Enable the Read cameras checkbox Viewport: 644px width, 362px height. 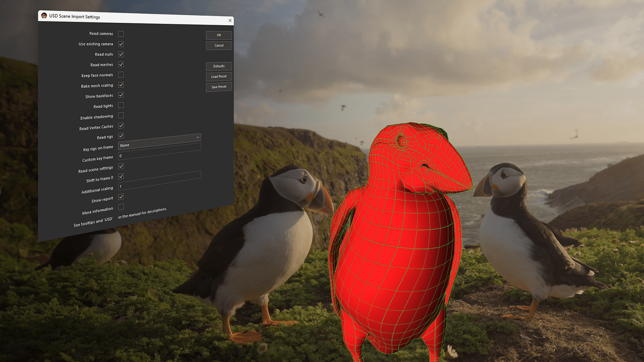pyautogui.click(x=121, y=34)
